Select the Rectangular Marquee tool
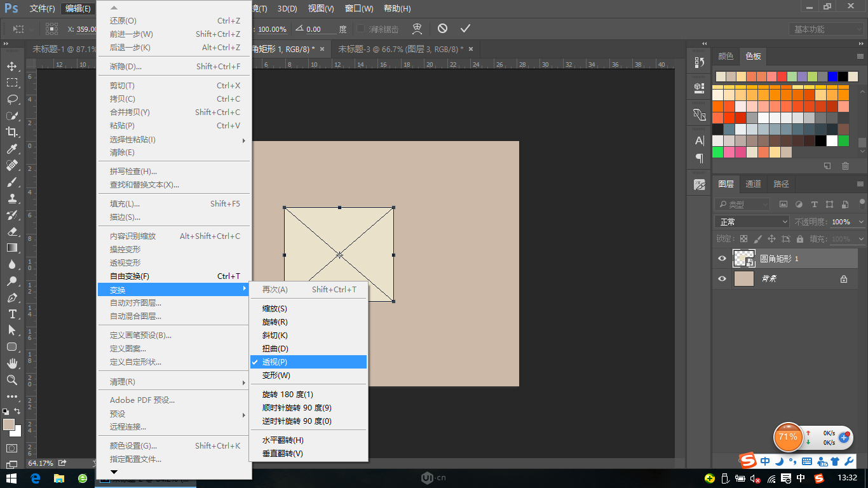Image resolution: width=868 pixels, height=488 pixels. click(12, 83)
